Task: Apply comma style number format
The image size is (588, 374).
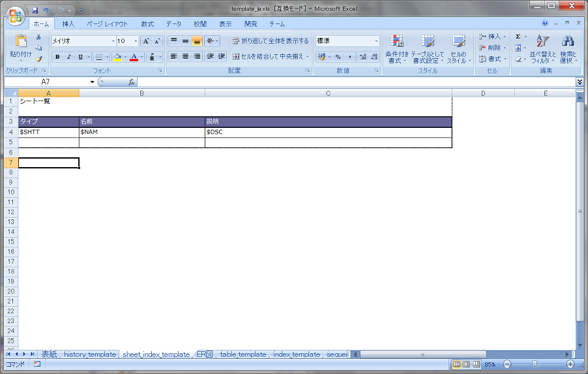Action: (349, 57)
